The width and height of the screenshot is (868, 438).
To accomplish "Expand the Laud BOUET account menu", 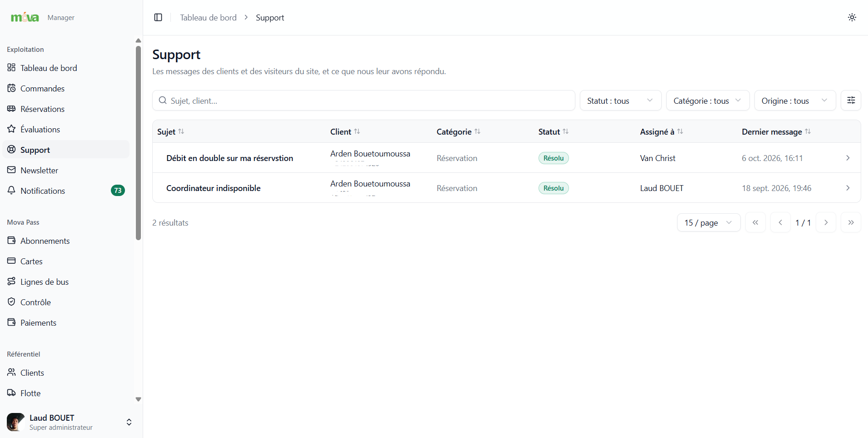I will click(69, 422).
